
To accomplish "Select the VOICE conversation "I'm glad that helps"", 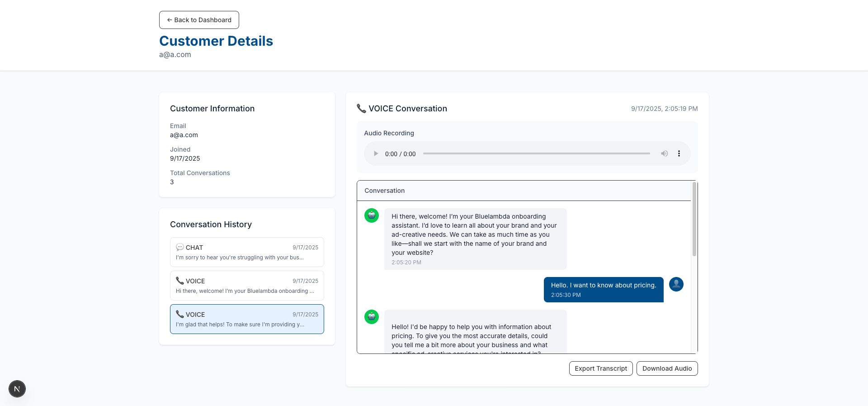I will click(x=247, y=319).
